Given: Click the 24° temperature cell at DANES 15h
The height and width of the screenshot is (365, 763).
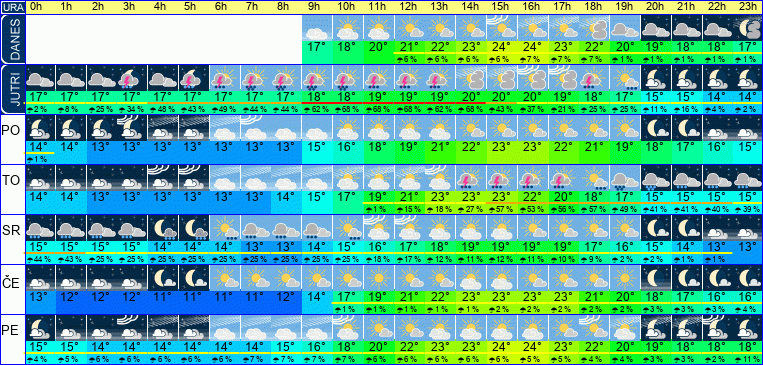Looking at the screenshot, I should pos(502,48).
